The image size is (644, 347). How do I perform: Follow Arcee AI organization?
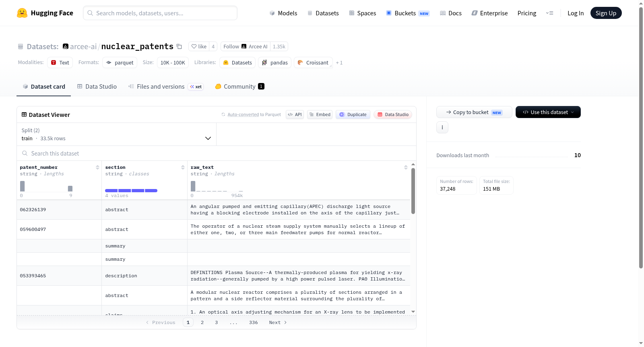[246, 46]
